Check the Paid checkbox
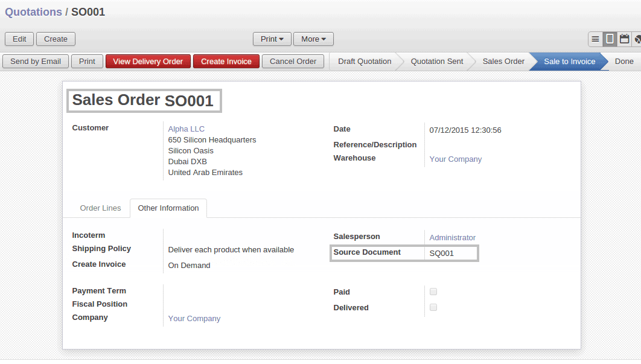The height and width of the screenshot is (364, 641). coord(433,292)
